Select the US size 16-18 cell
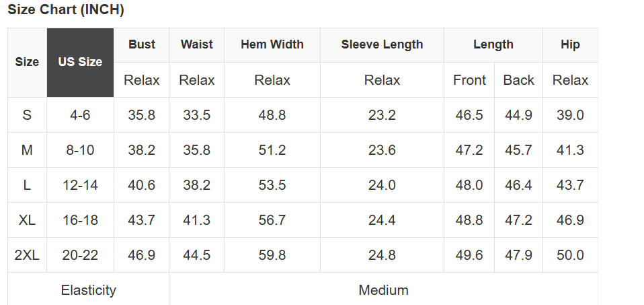The width and height of the screenshot is (644, 305). click(x=80, y=220)
